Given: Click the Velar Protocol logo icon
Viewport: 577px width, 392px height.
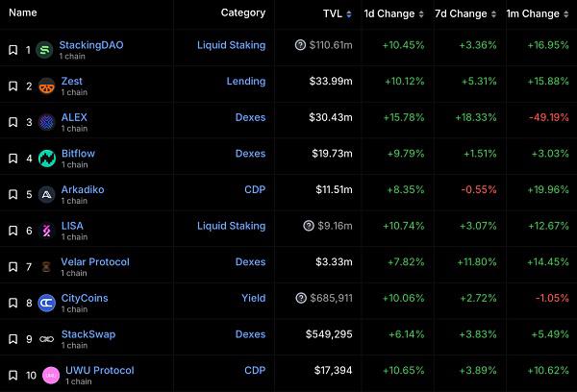Looking at the screenshot, I should 44,266.
